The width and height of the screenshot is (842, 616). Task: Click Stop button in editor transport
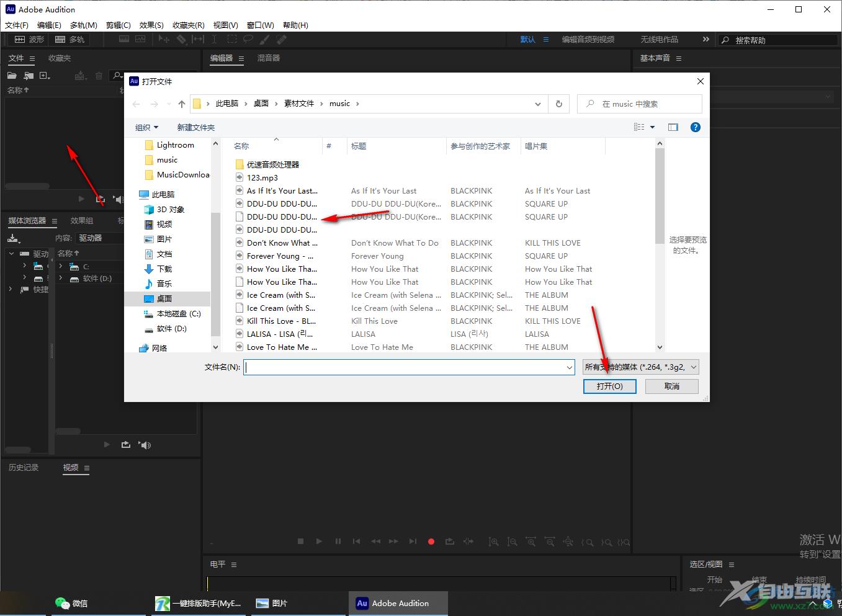coord(300,542)
